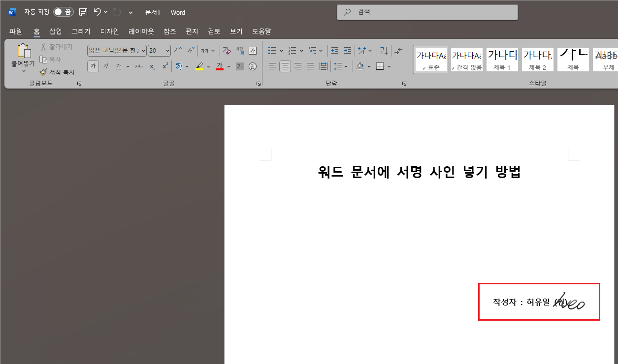Activate the format painter (서식 복사)
This screenshot has height=364, width=618.
[58, 72]
